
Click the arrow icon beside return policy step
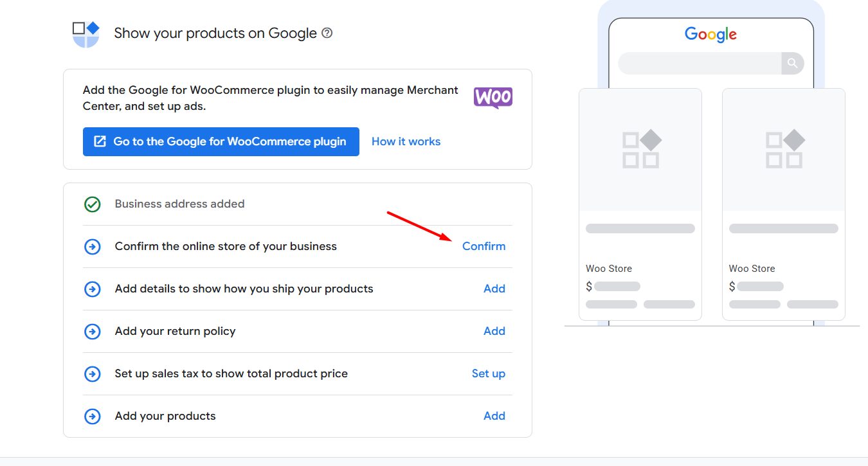coord(93,331)
